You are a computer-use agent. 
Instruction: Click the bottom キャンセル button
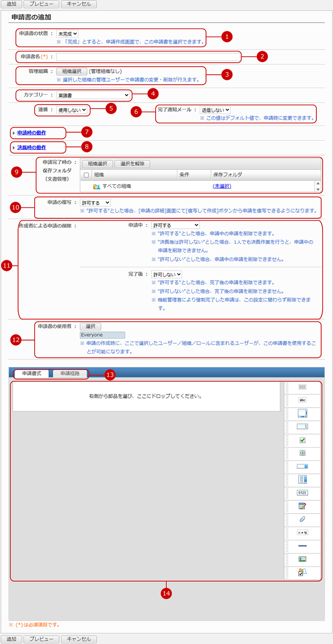(79, 639)
